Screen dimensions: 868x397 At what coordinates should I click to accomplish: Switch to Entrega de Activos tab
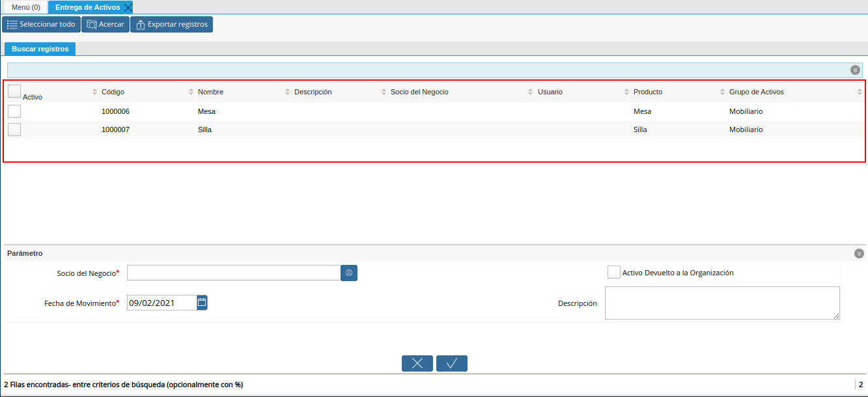click(87, 7)
